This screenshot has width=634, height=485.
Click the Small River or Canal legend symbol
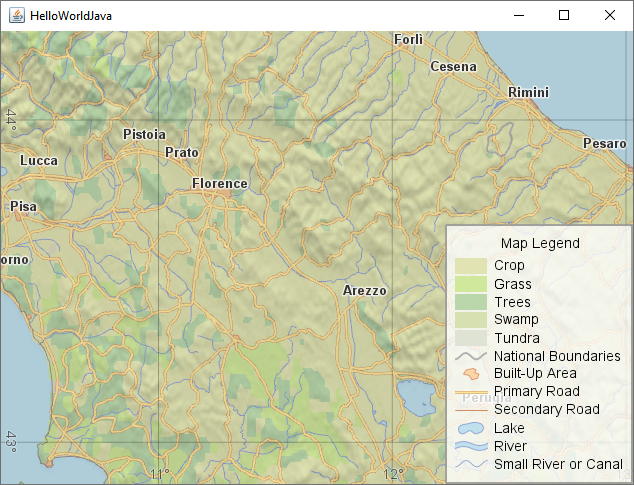[470, 464]
